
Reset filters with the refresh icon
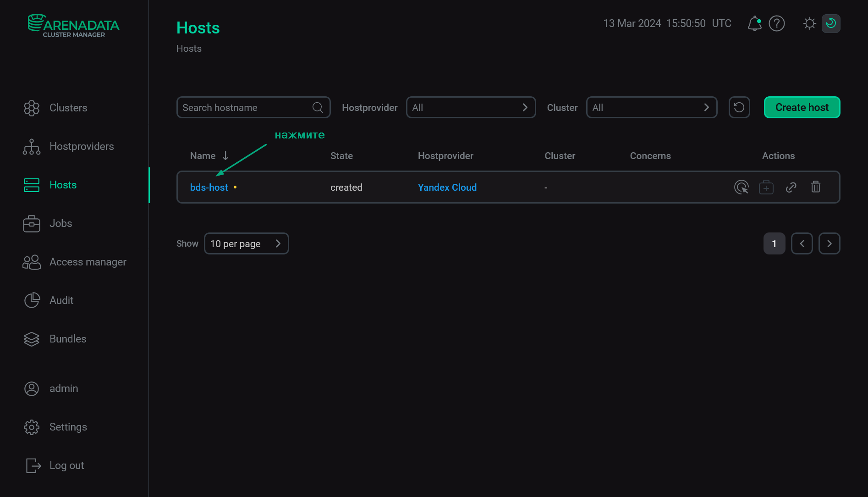tap(739, 107)
